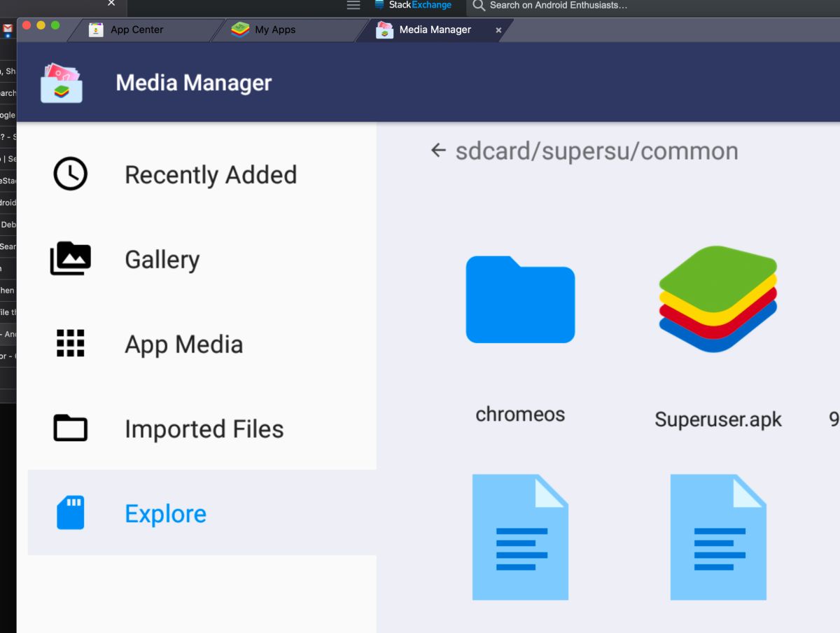Click the Media Manager header title
Image resolution: width=840 pixels, height=633 pixels.
194,83
